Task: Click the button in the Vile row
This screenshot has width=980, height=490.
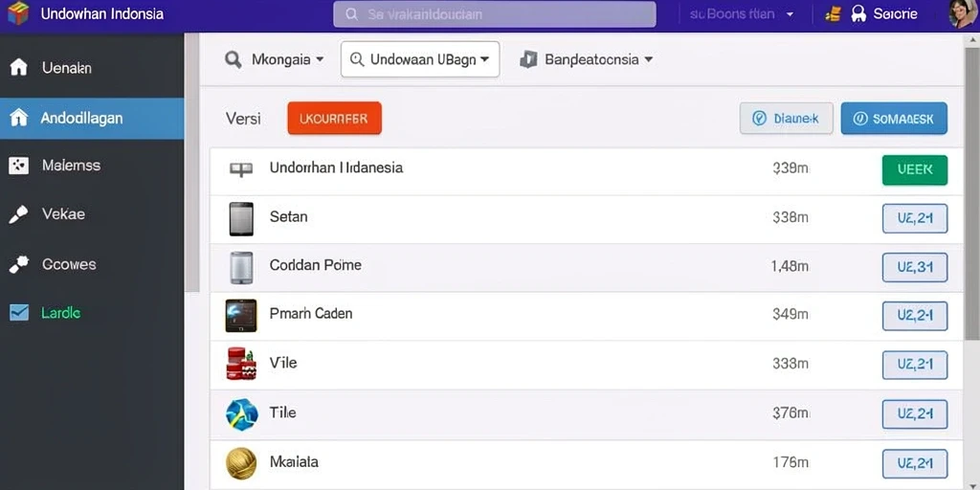Action: pos(914,365)
